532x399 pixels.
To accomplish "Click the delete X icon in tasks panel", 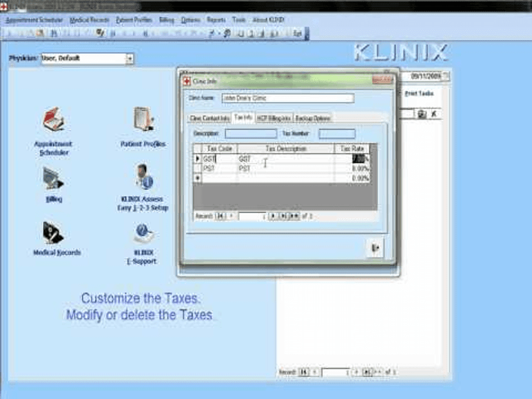I will (x=434, y=114).
